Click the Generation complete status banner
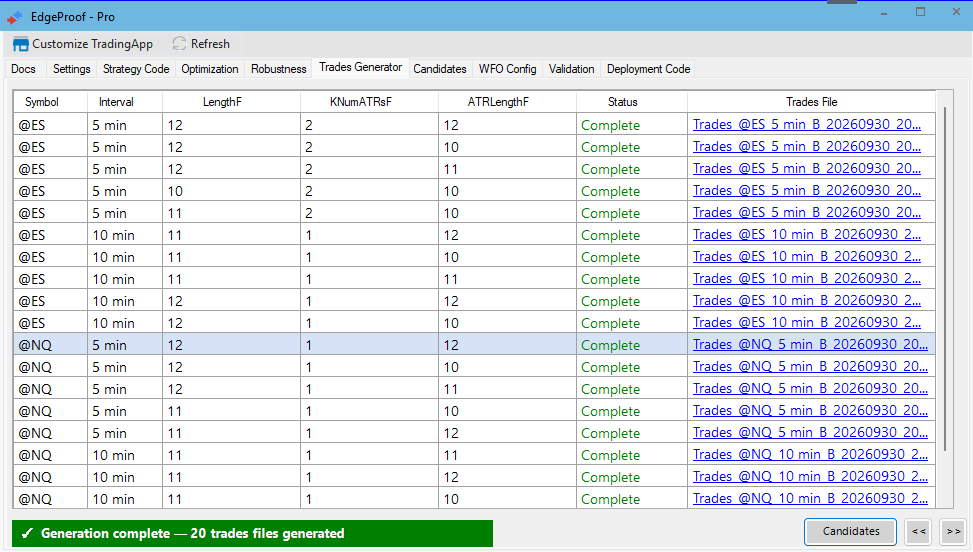Image resolution: width=973 pixels, height=552 pixels. tap(253, 533)
